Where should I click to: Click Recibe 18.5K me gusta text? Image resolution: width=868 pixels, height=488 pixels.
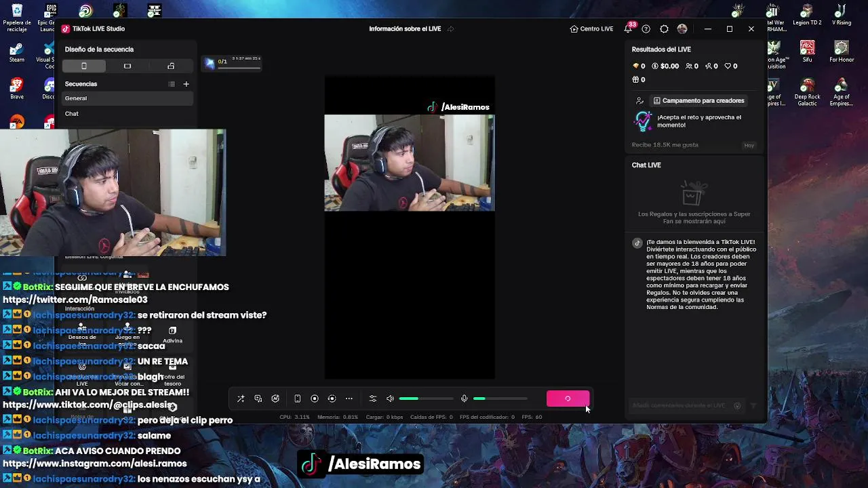665,145
